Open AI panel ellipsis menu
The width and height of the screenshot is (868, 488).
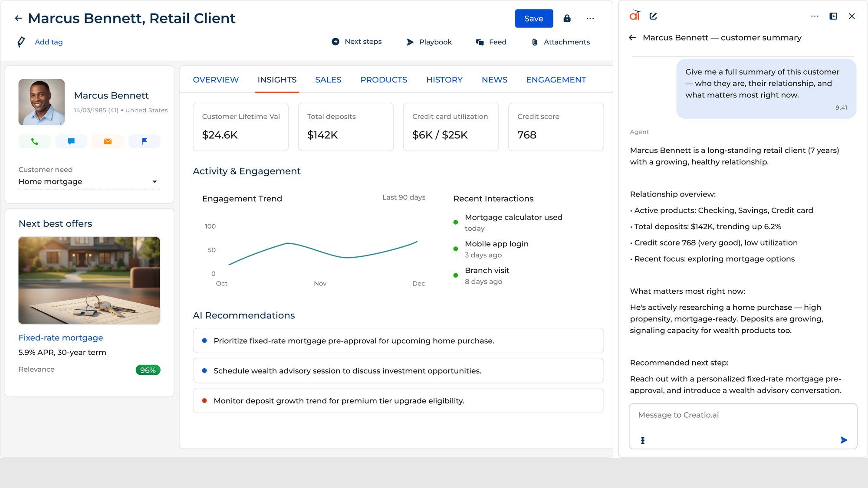coord(815,16)
